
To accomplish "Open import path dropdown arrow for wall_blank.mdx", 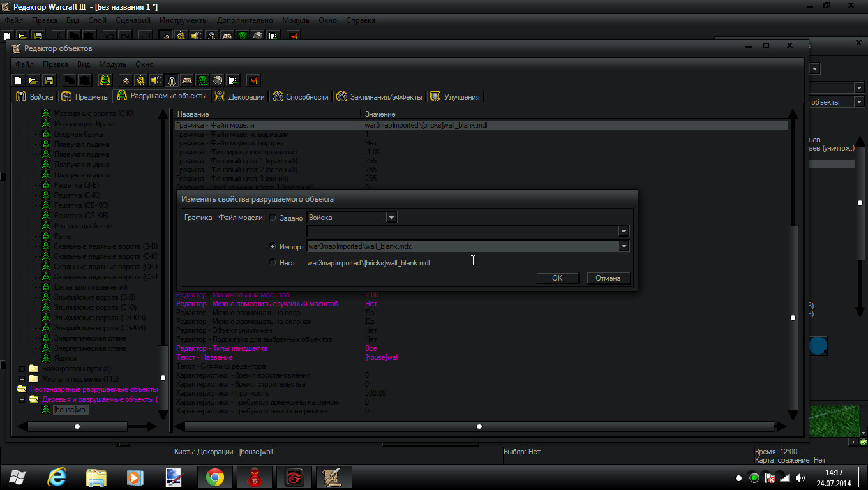I will coord(624,246).
